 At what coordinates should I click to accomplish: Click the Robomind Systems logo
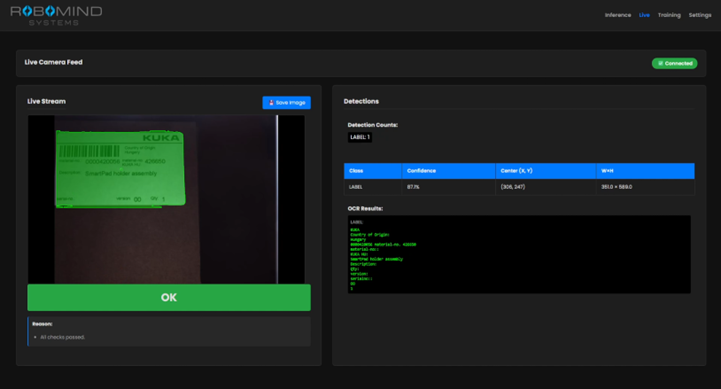pos(56,15)
